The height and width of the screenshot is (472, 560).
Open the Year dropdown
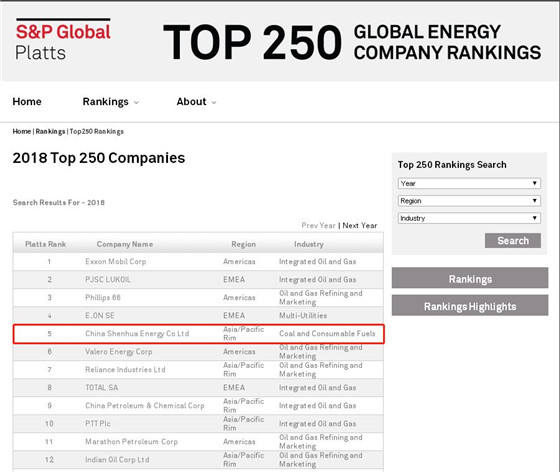point(469,184)
